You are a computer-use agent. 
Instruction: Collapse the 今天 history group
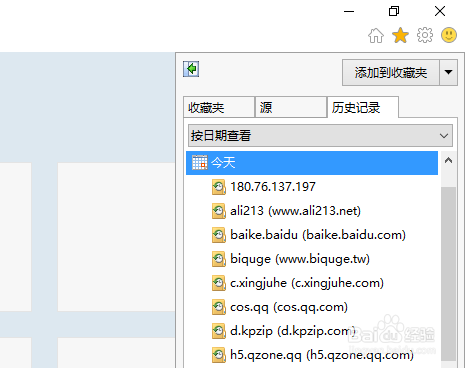(312, 163)
